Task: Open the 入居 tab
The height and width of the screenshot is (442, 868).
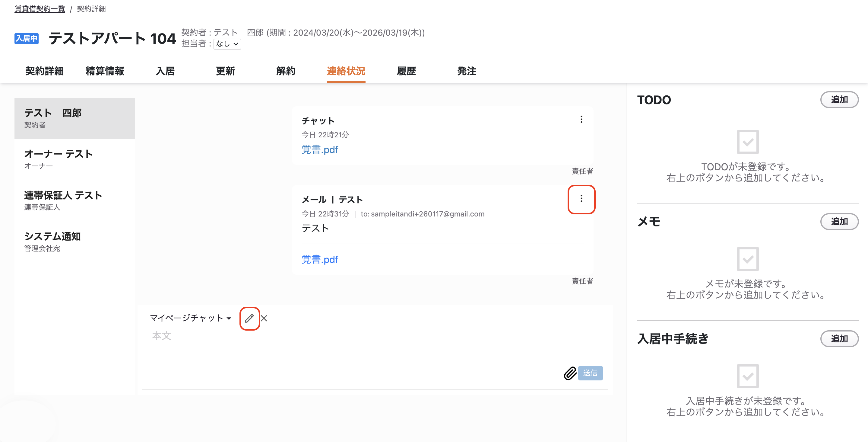Action: click(x=165, y=71)
